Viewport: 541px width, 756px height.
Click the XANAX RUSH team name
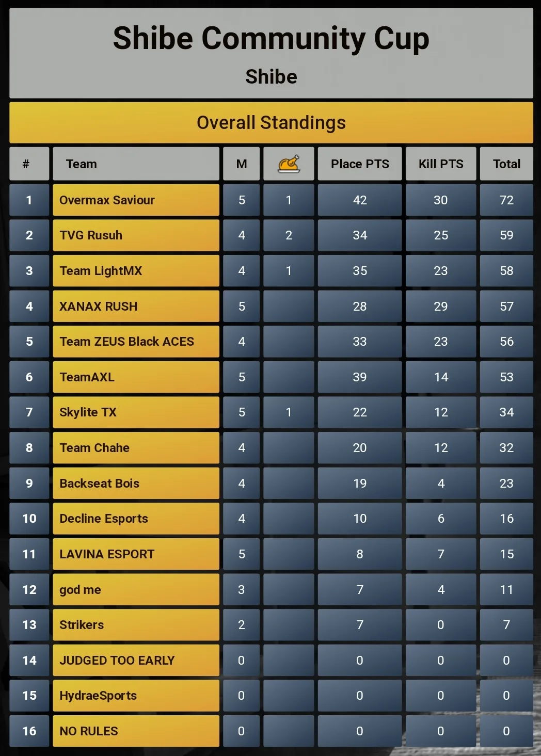(x=99, y=307)
